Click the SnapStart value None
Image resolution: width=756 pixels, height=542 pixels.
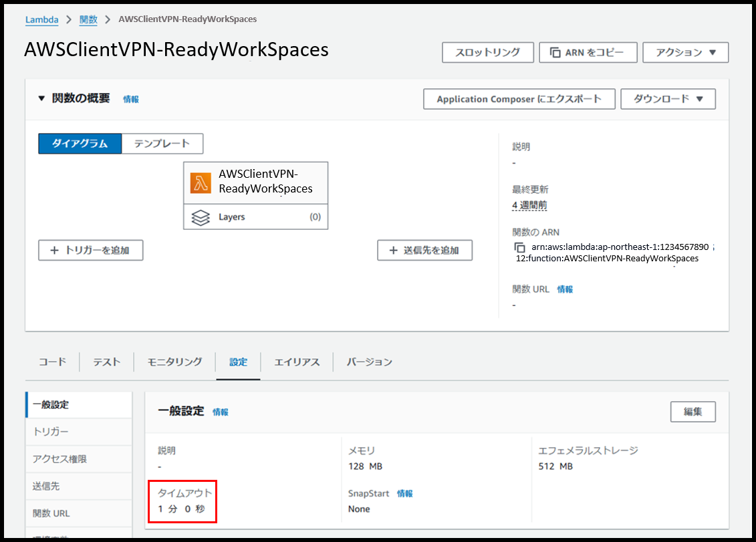point(359,509)
